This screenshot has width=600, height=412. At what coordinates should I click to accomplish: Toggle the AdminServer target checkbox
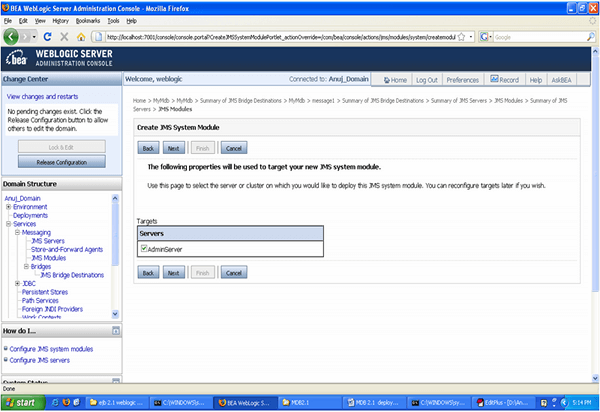coord(144,247)
